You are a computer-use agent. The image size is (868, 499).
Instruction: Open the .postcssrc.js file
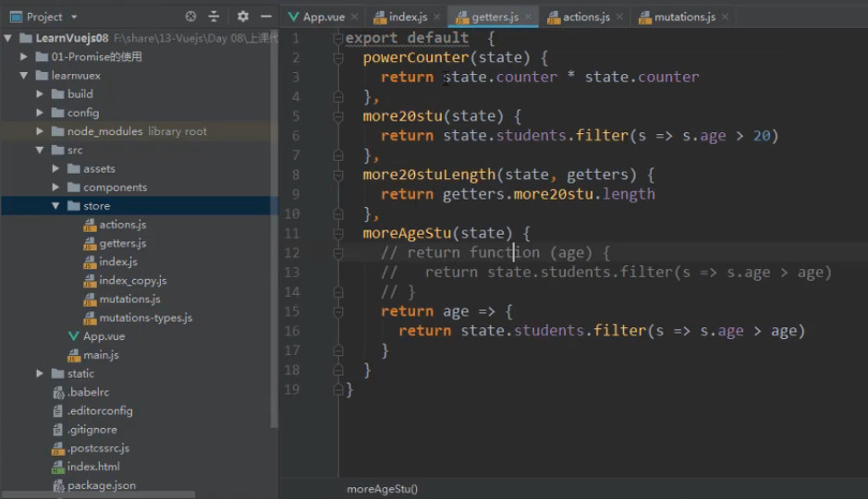(98, 448)
